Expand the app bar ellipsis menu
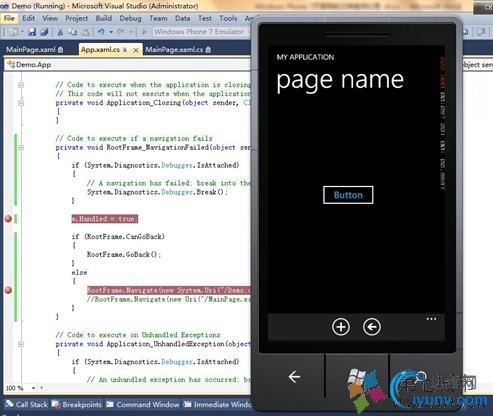Image resolution: width=493 pixels, height=416 pixels. pyautogui.click(x=431, y=319)
